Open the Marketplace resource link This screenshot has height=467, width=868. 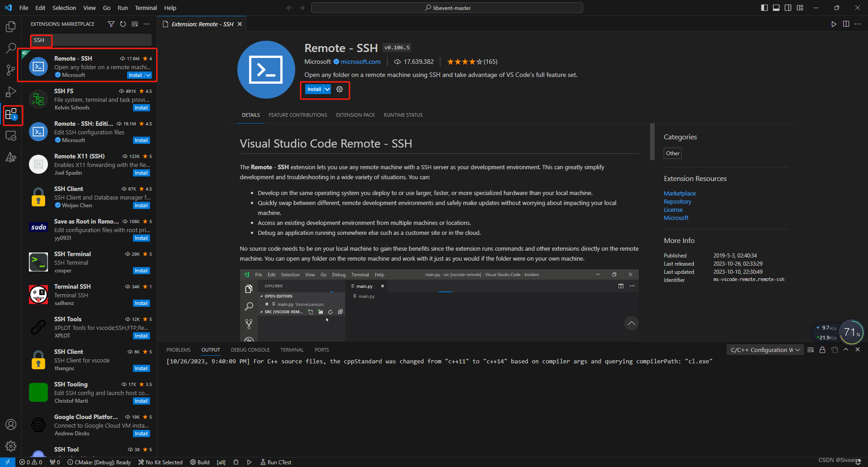[679, 193]
